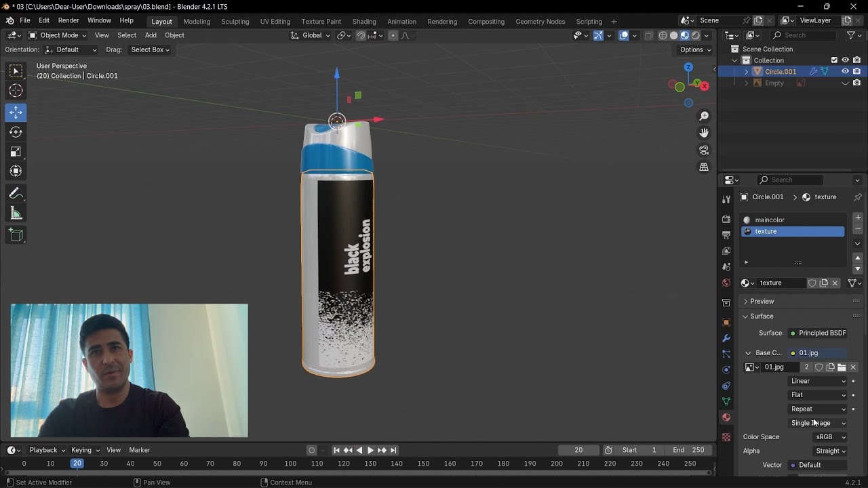The image size is (868, 488).
Task: Toggle camera view icon in viewport
Action: coord(704,150)
